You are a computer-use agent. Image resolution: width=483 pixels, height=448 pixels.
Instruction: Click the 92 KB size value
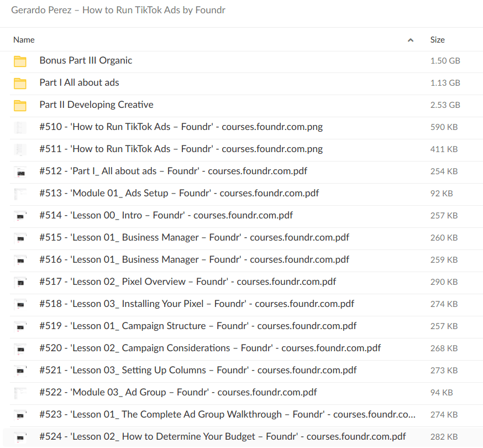pos(442,194)
